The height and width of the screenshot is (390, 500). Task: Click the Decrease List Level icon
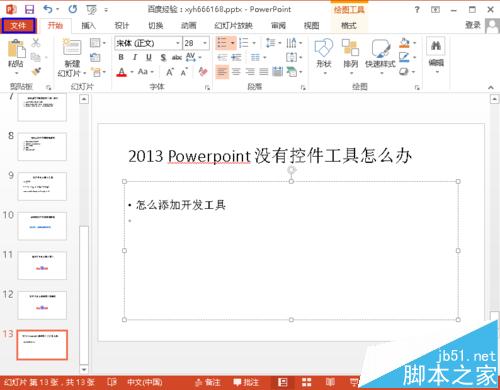point(222,58)
